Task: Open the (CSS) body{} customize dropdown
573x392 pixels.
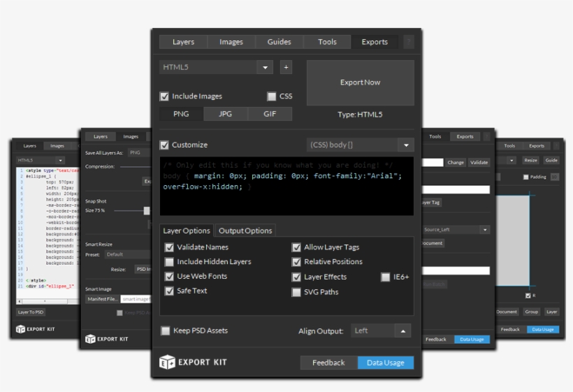Action: [361, 145]
